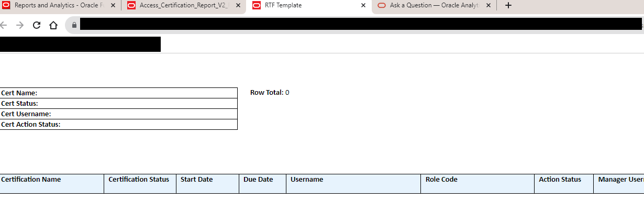
Task: Click the Oracle favicon on Access_Certification_Report tab
Action: point(131,5)
